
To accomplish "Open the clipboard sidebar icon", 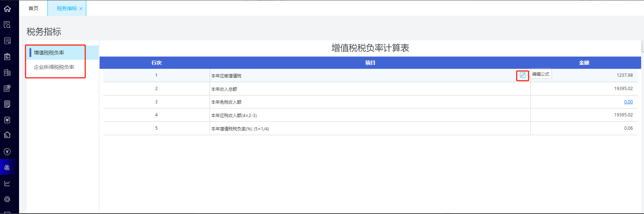I will tap(7, 57).
